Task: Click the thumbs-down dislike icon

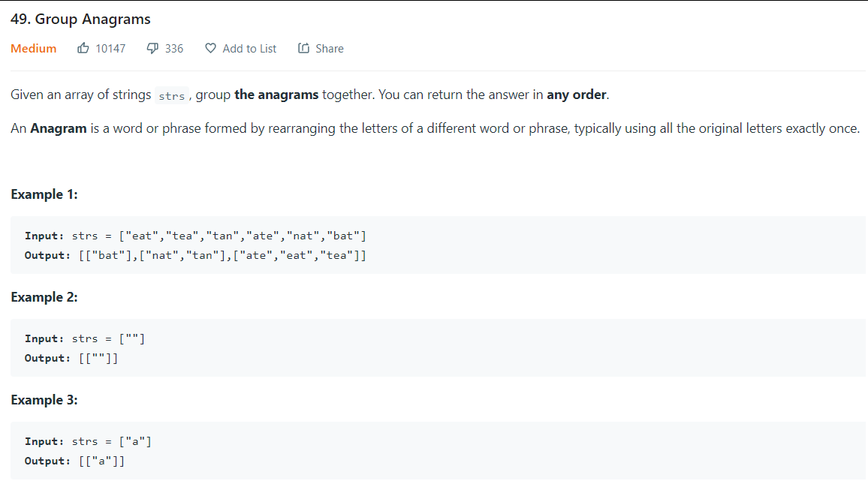Action: [152, 49]
